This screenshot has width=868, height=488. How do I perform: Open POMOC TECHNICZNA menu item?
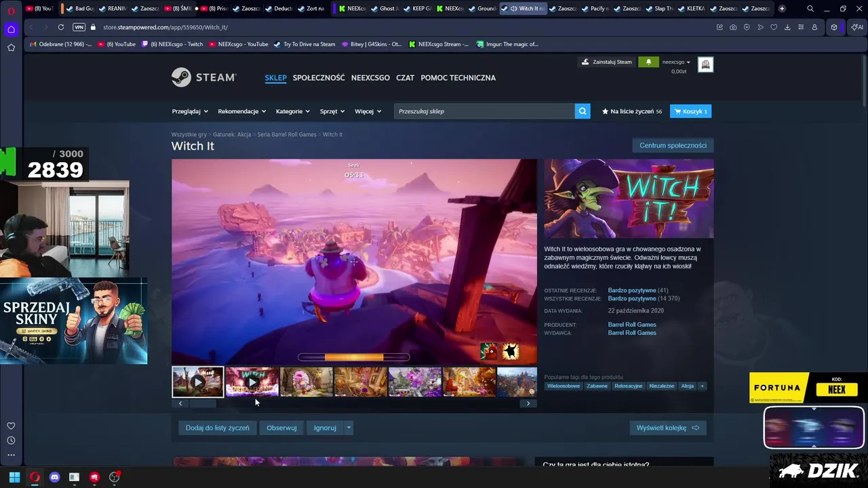point(458,78)
